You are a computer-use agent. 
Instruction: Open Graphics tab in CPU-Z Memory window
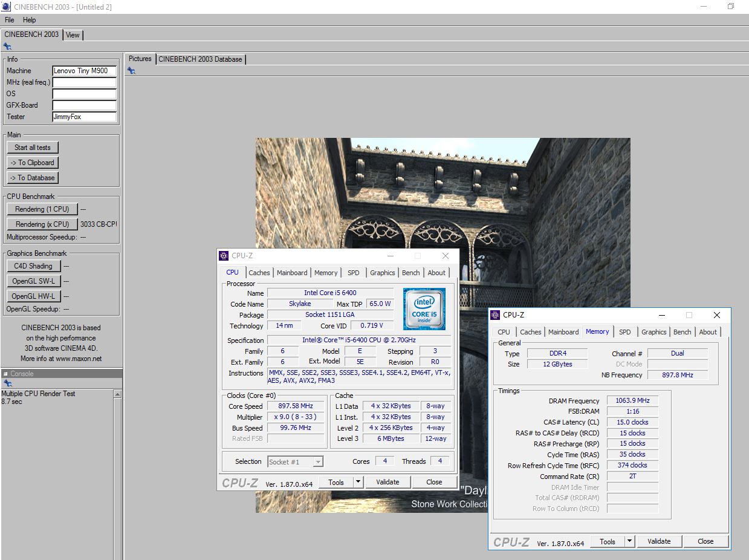[654, 332]
